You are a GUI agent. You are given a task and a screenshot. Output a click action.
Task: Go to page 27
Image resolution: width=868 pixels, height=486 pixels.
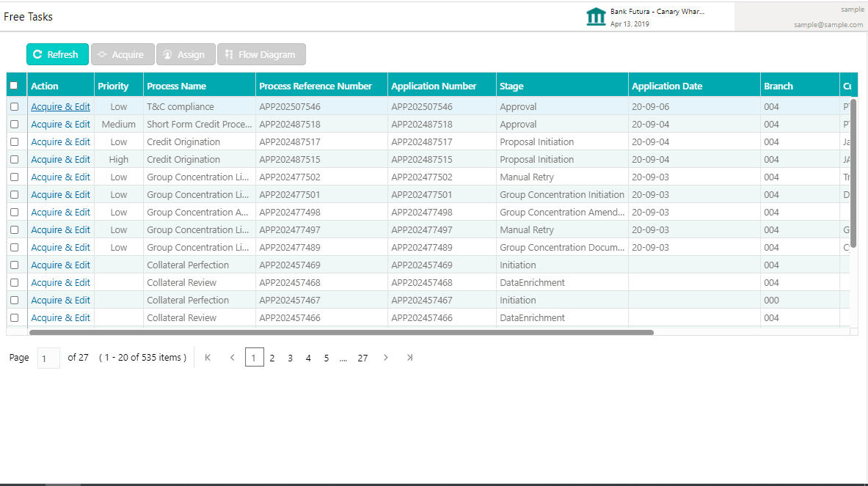click(x=362, y=358)
